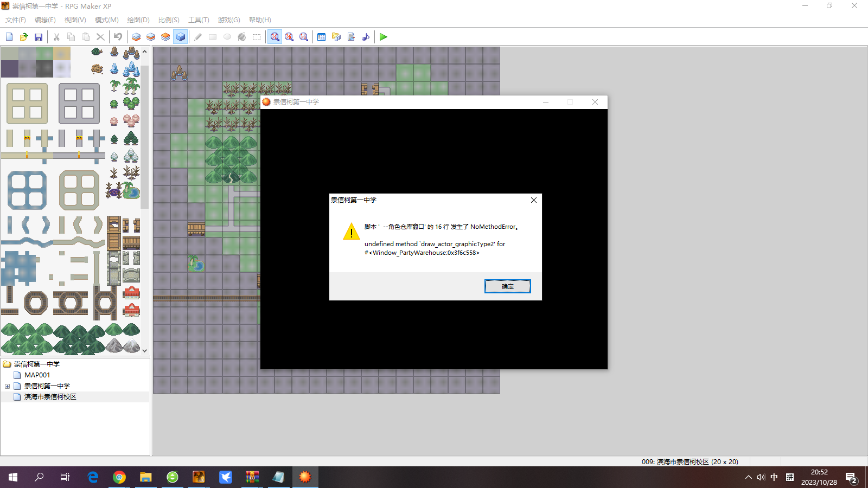Set map zoom to 1/1 scale
Viewport: 868px width, 488px height.
(x=275, y=37)
